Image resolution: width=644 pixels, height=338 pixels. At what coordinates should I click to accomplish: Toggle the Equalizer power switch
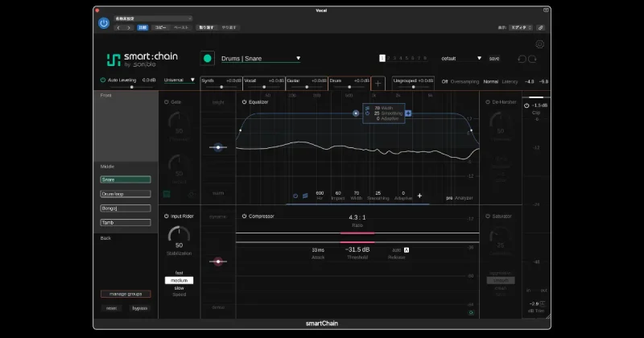(244, 102)
